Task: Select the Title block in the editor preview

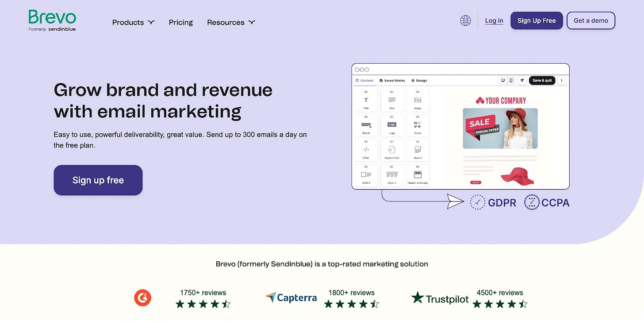Action: point(366,101)
